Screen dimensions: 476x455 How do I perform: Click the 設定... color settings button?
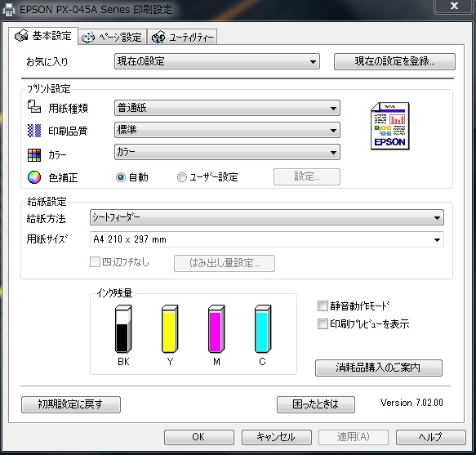307,176
